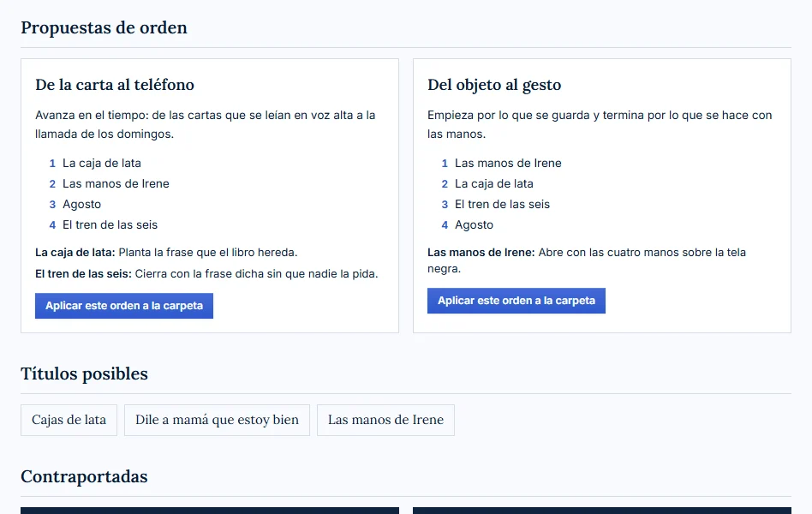Click 'La caja de lata' item 1 in first proposal
This screenshot has height=514, width=812.
tap(101, 164)
